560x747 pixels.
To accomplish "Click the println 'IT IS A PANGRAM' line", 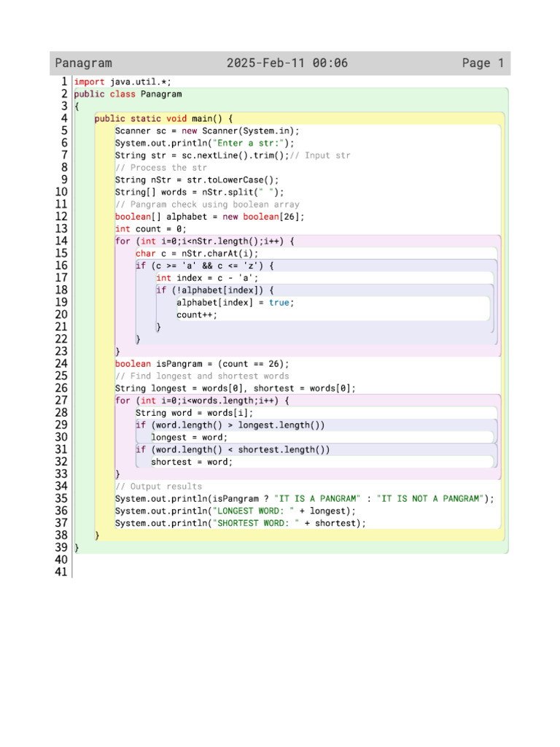I will 305,499.
